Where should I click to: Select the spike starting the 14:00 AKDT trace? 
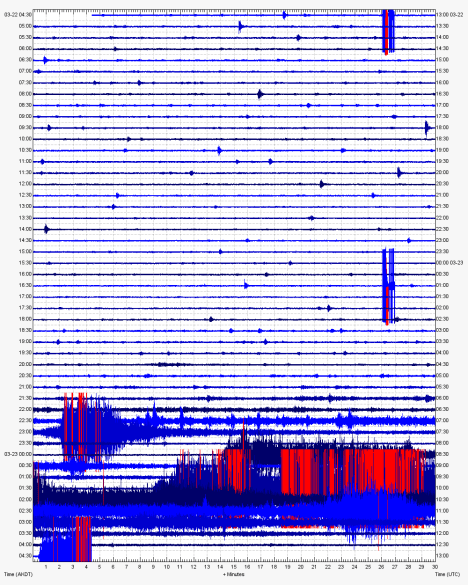tap(46, 229)
